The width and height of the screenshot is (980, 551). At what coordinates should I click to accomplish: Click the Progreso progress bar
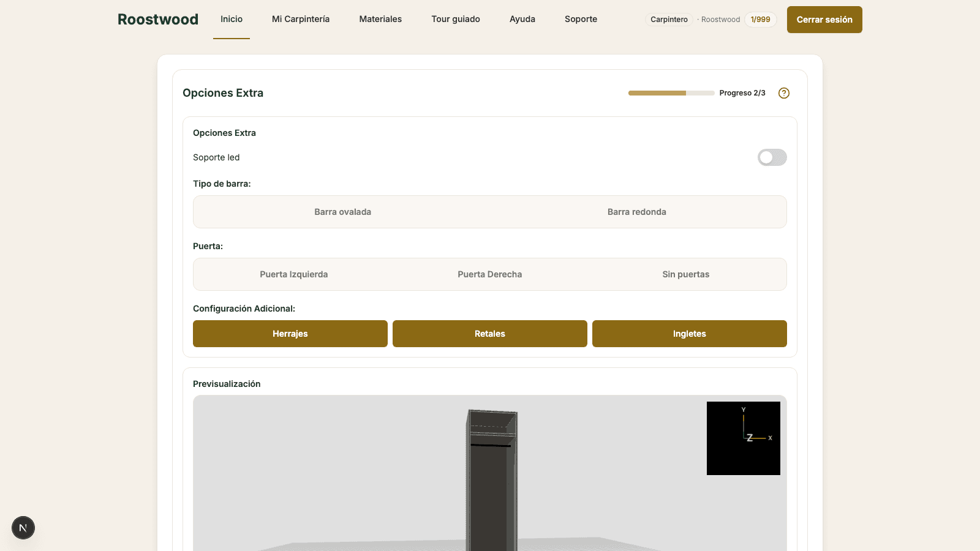click(x=671, y=93)
